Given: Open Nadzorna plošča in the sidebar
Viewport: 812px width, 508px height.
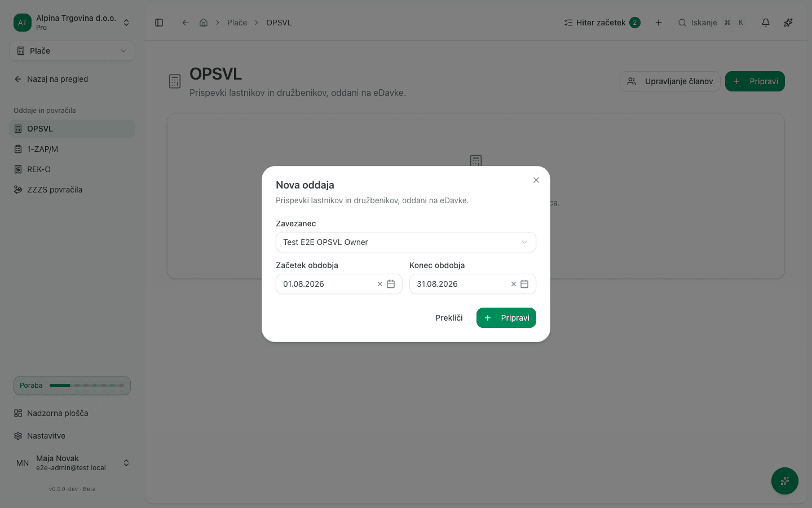Looking at the screenshot, I should 72,413.
